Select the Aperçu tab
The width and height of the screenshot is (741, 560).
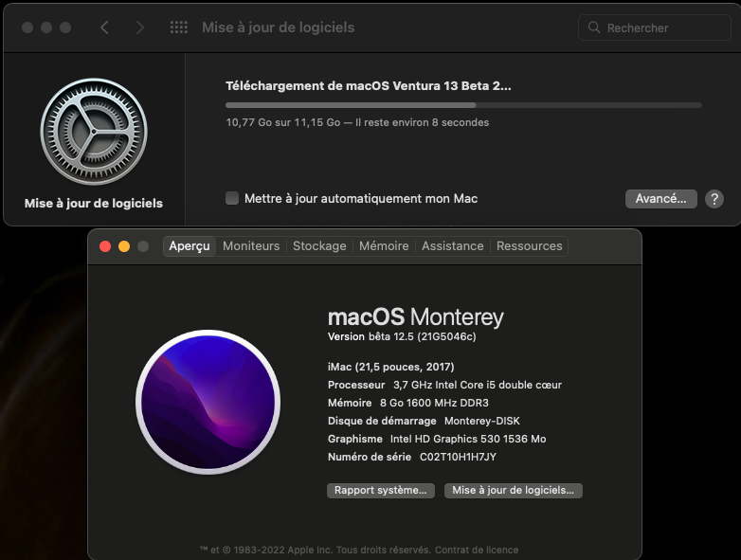190,246
